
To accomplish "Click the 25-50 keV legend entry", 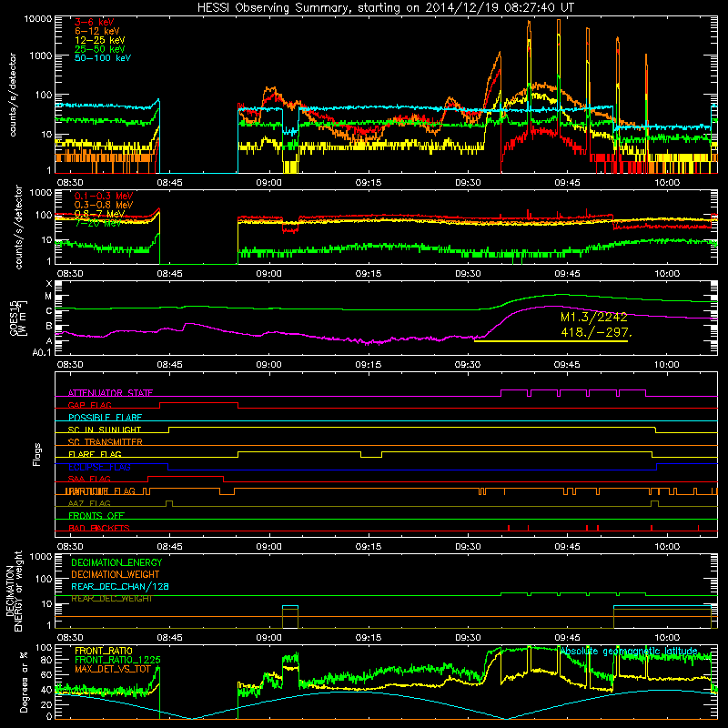I will coord(99,49).
